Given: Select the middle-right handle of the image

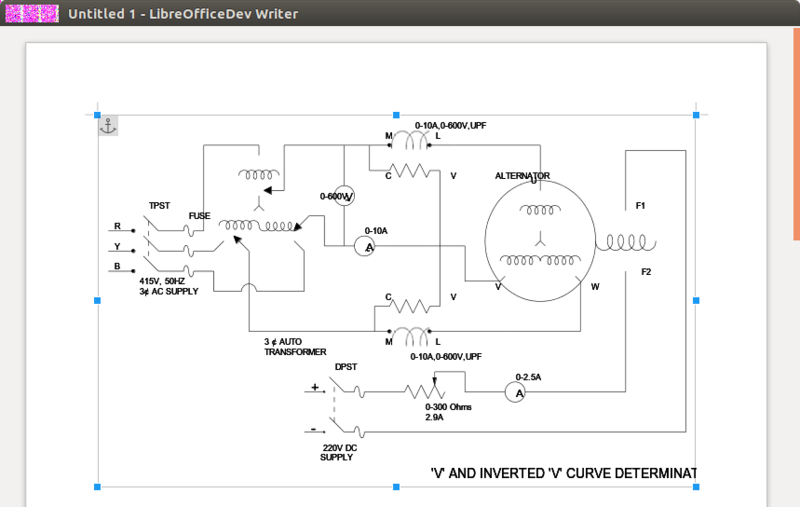Looking at the screenshot, I should tap(696, 301).
